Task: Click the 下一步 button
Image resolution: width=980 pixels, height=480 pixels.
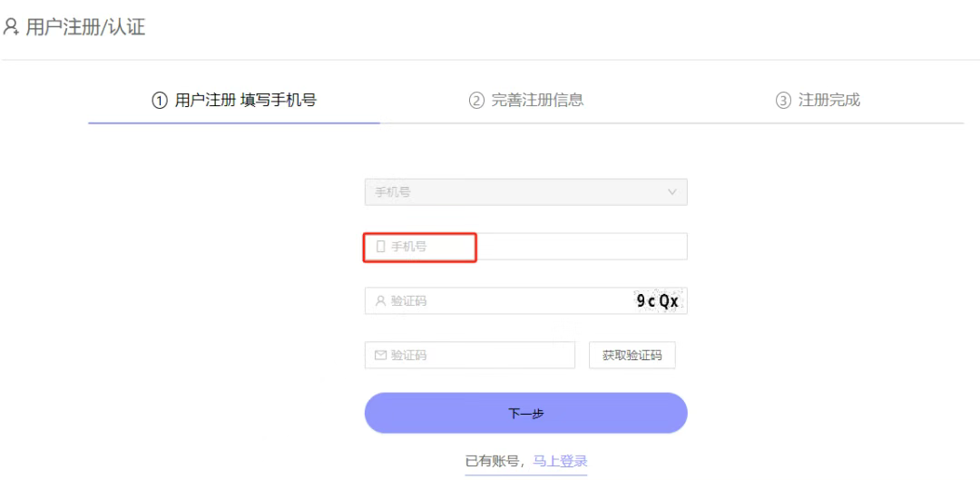Action: (525, 414)
